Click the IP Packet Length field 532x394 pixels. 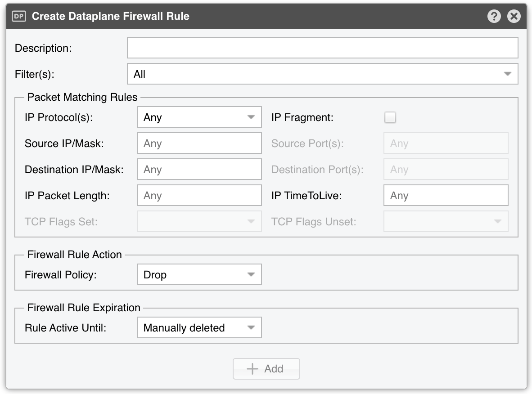[199, 195]
